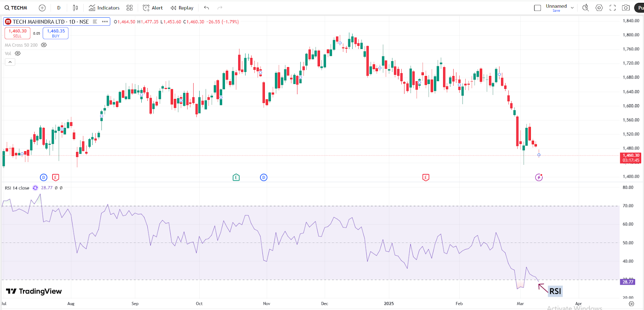Image resolution: width=644 pixels, height=310 pixels.
Task: Show the Vol indicator via eye icon
Action: 18,53
